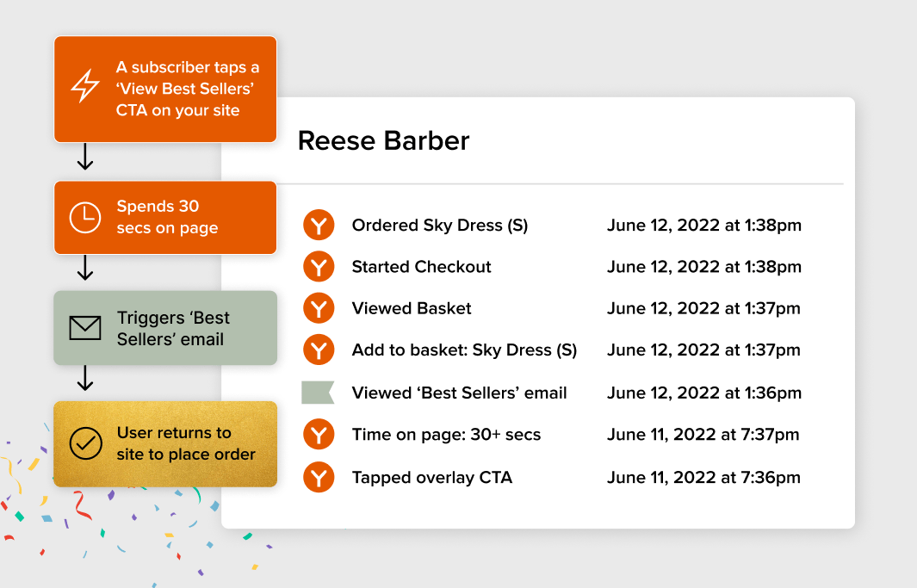Click the flag icon beside Viewed Best Sellers email
The height and width of the screenshot is (588, 917).
317,393
